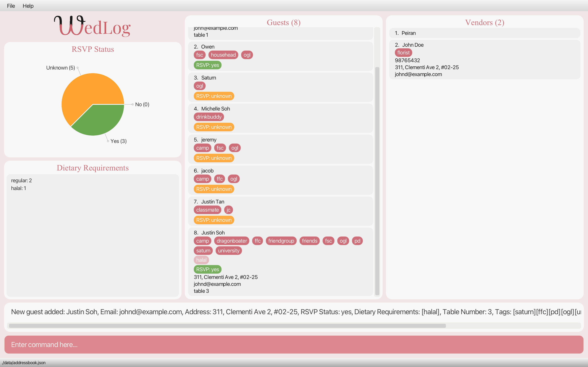The height and width of the screenshot is (367, 588).
Task: Click the result message horizontal scrollbar
Action: [227, 326]
